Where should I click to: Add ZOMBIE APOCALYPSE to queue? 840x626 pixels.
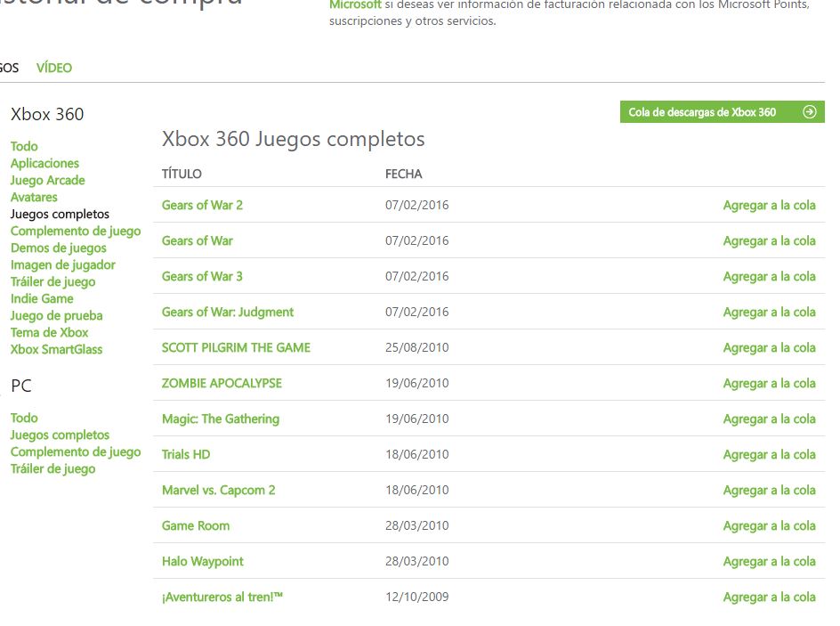pyautogui.click(x=770, y=383)
